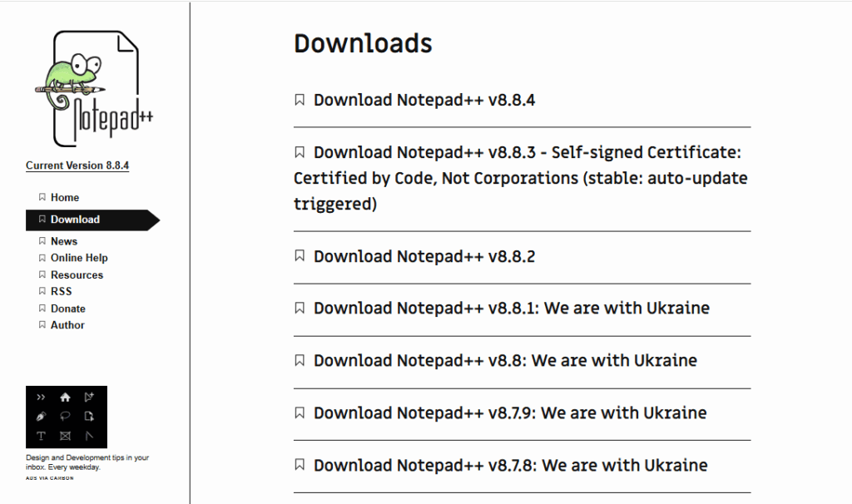Click the Design and Development tips ad text

point(87,462)
